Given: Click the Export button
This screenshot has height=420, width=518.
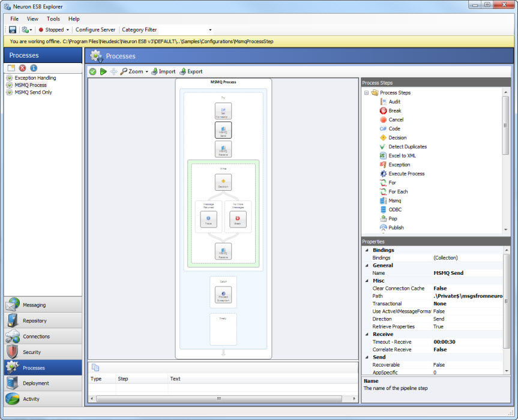Looking at the screenshot, I should tap(191, 71).
